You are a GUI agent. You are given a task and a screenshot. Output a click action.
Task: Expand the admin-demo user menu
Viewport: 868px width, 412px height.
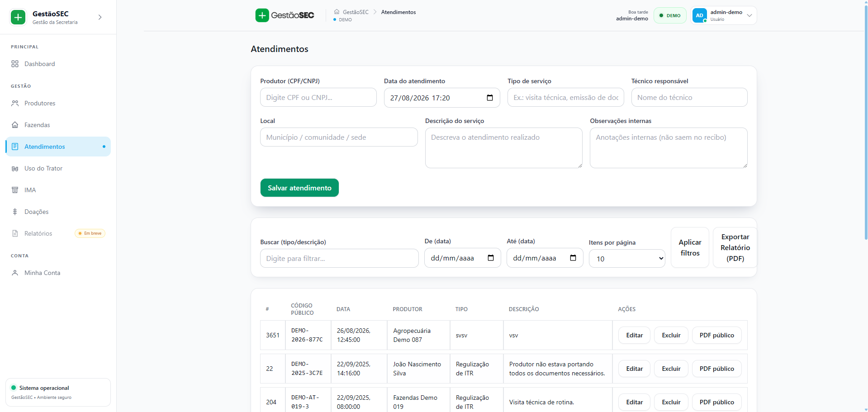pos(724,15)
